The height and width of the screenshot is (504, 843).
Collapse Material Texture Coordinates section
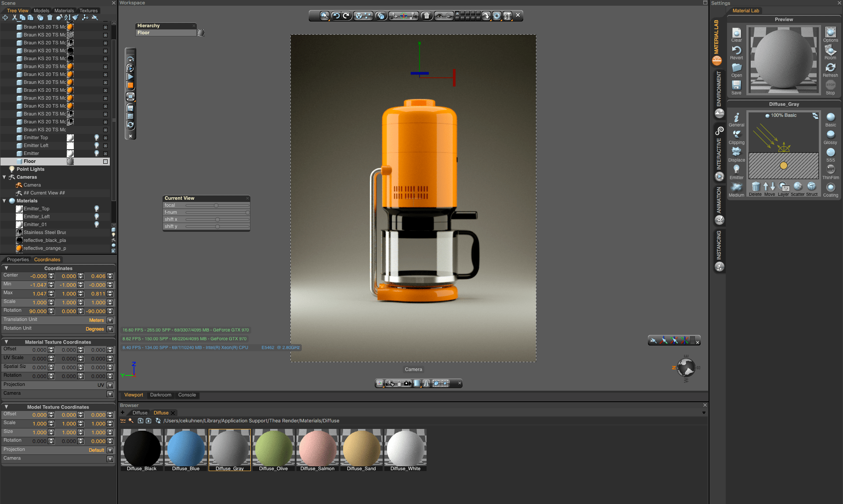[x=6, y=342]
